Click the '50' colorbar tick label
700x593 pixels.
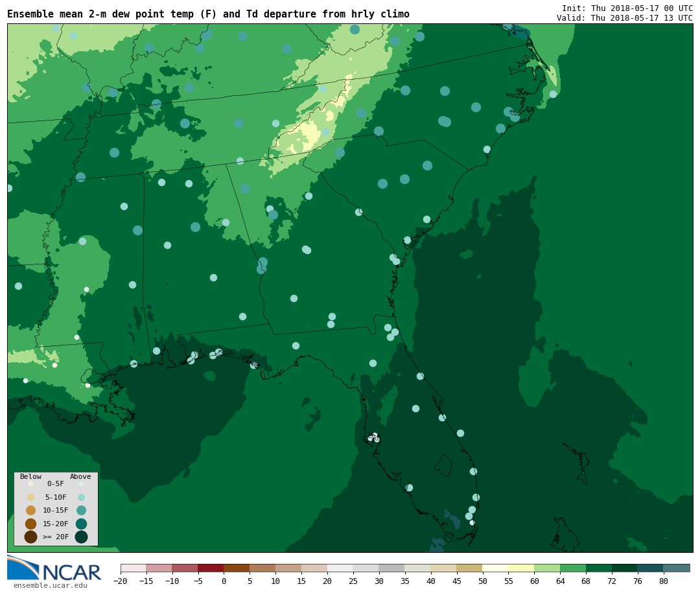point(483,581)
